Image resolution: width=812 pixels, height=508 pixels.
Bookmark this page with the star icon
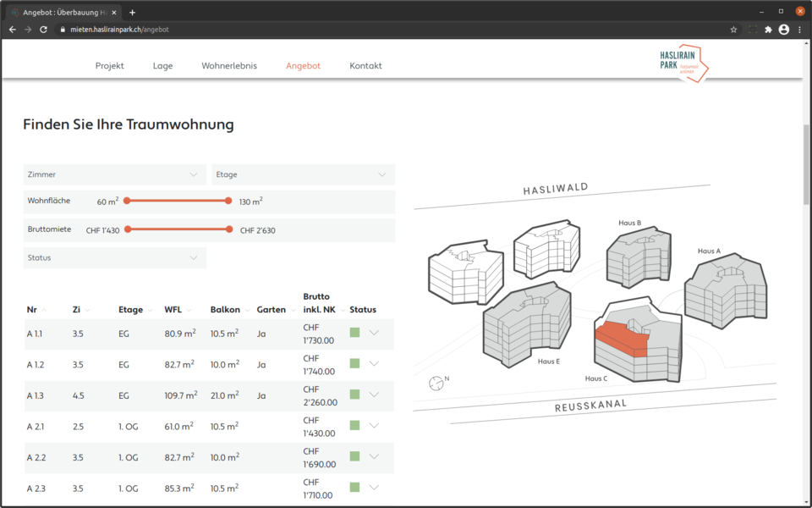click(733, 30)
